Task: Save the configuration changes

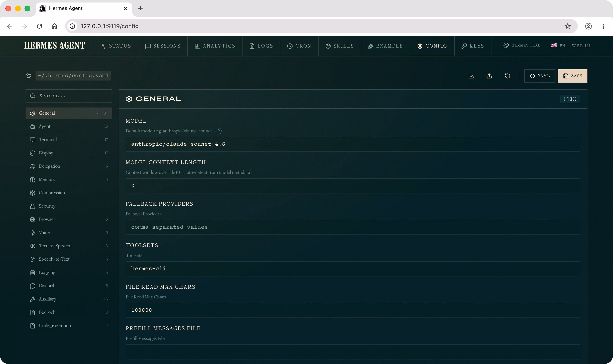Action: [572, 76]
